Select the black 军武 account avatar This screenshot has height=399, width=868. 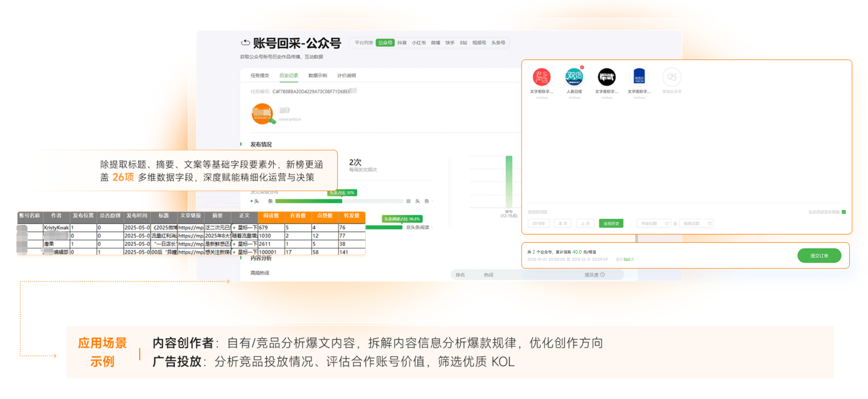[x=606, y=77]
